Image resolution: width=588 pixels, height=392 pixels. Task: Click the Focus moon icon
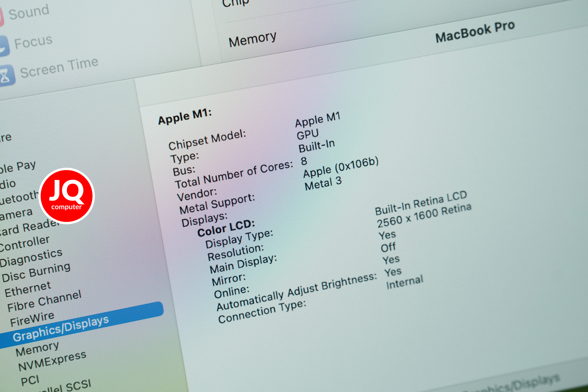pyautogui.click(x=4, y=46)
